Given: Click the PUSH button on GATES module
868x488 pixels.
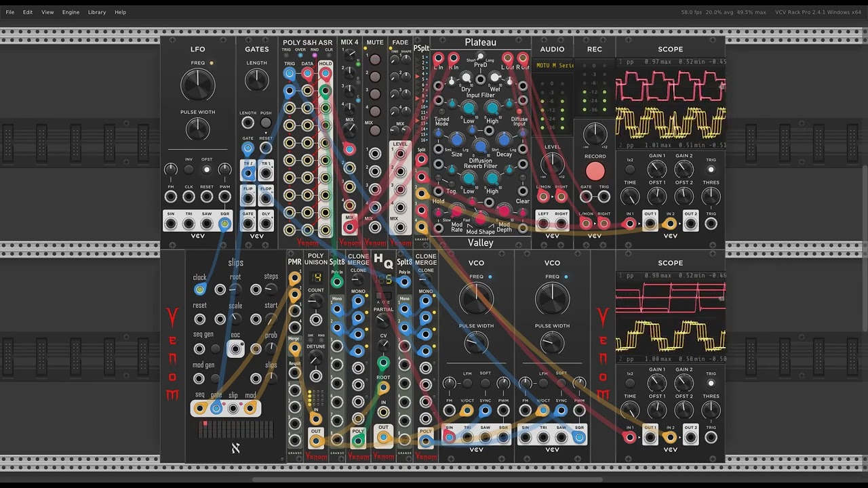Looking at the screenshot, I should click(x=266, y=123).
